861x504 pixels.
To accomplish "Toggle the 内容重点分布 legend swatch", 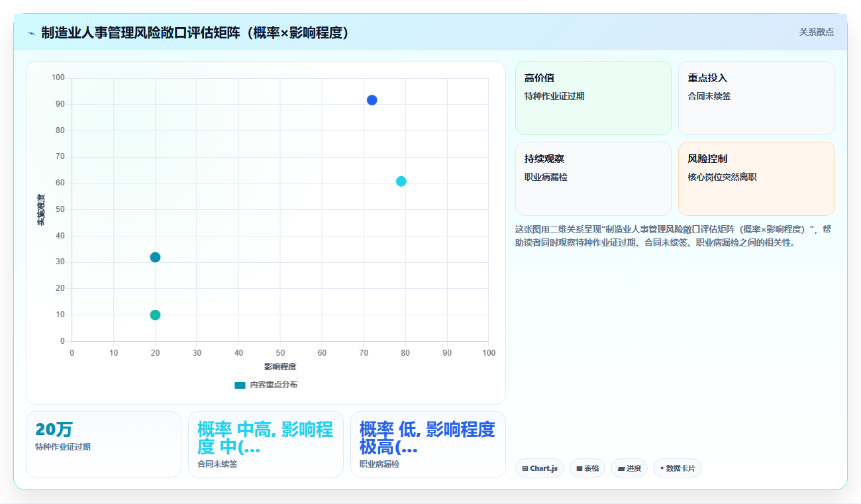I will coord(240,385).
